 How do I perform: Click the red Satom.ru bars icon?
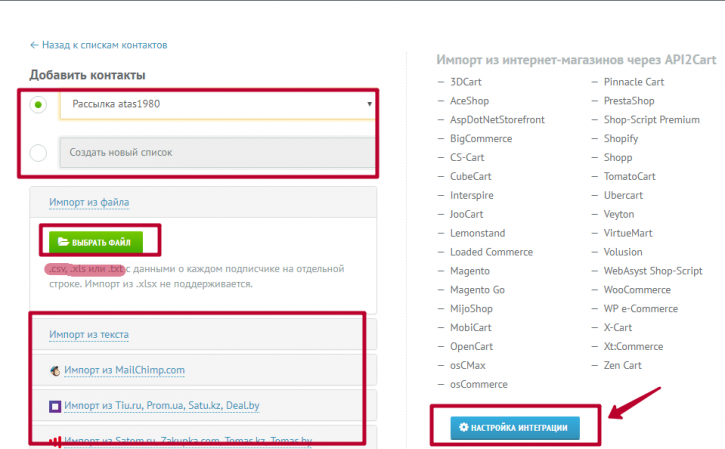(55, 442)
